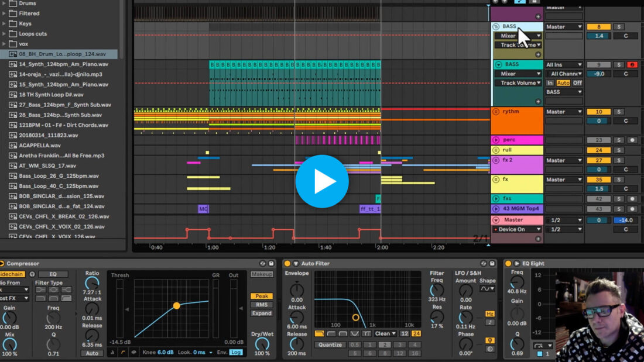Solo the rythm track
Image resolution: width=644 pixels, height=362 pixels.
[619, 112]
